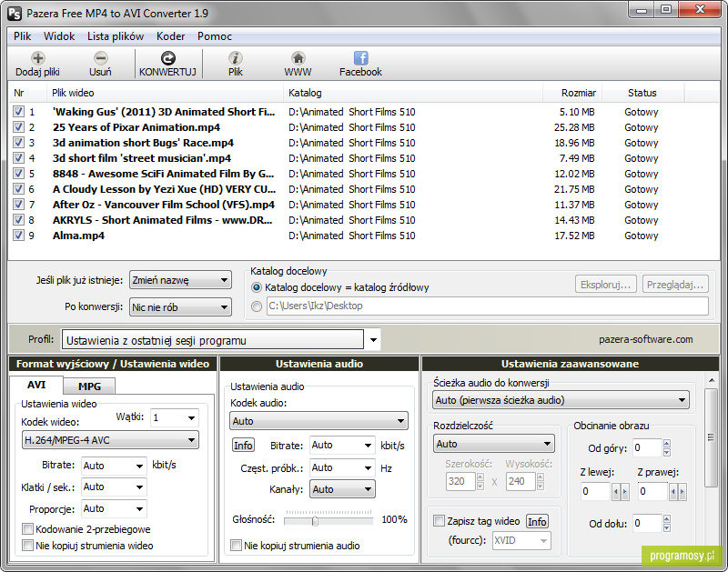Image resolution: width=728 pixels, height=572 pixels.
Task: Select the After Oz - Vancouver Film School file
Action: (x=164, y=205)
